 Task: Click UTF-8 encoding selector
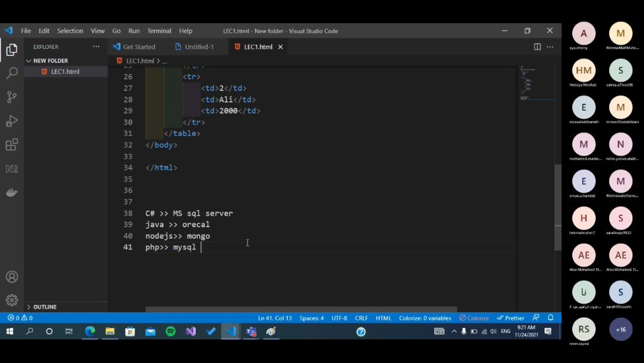coord(339,318)
